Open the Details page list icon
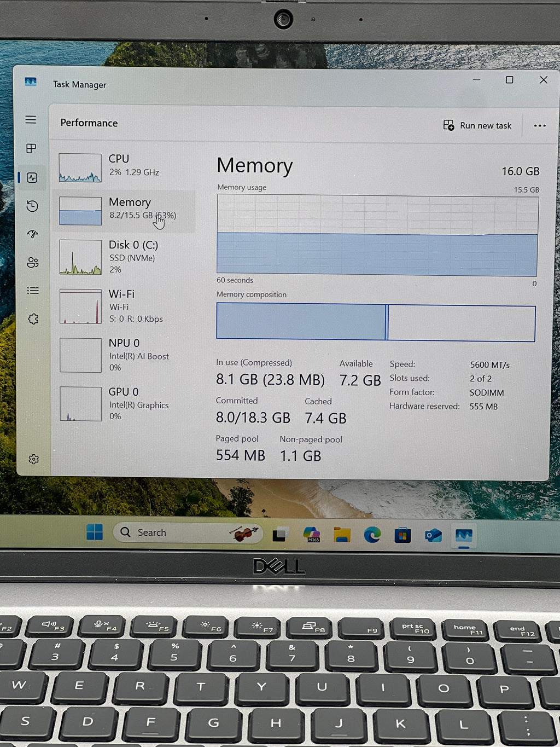Screen dimensions: 560x747 [x=33, y=291]
